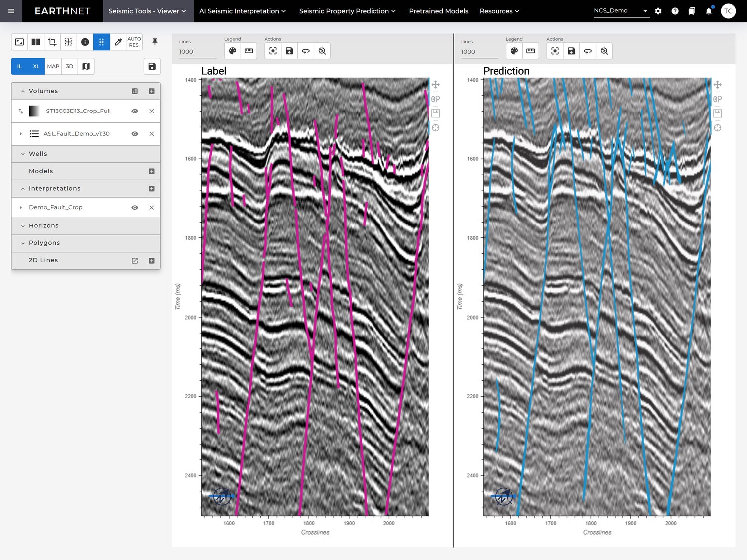Viewport: 747px width, 560px height.
Task: Collapse the Volumes section
Action: (x=23, y=91)
